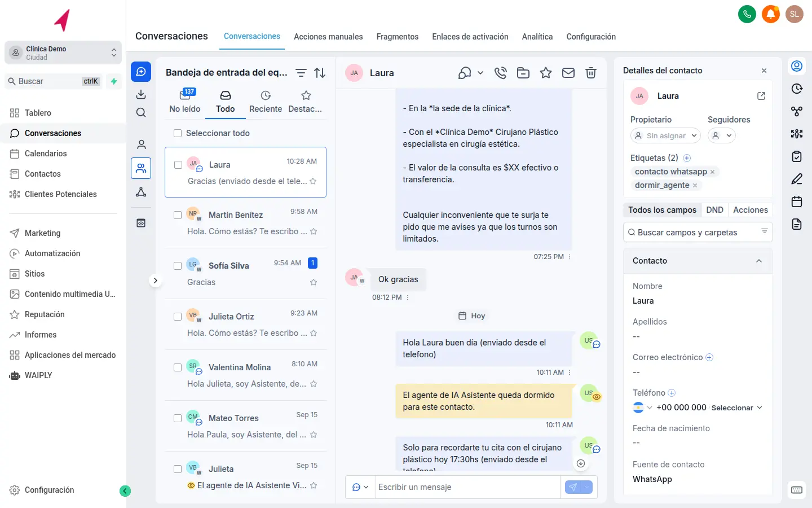Open the filter icon beside inbox title
The image size is (812, 508).
click(301, 73)
